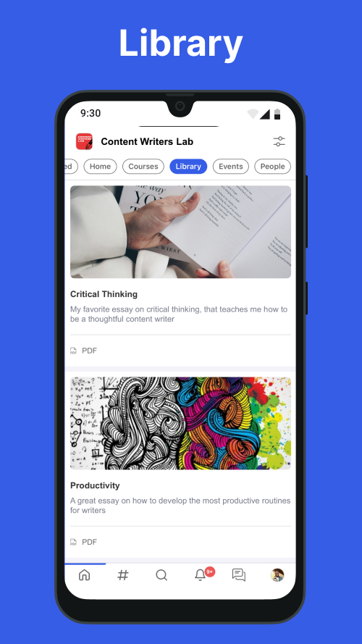Switch to the People tab
362x644 pixels.
click(272, 167)
